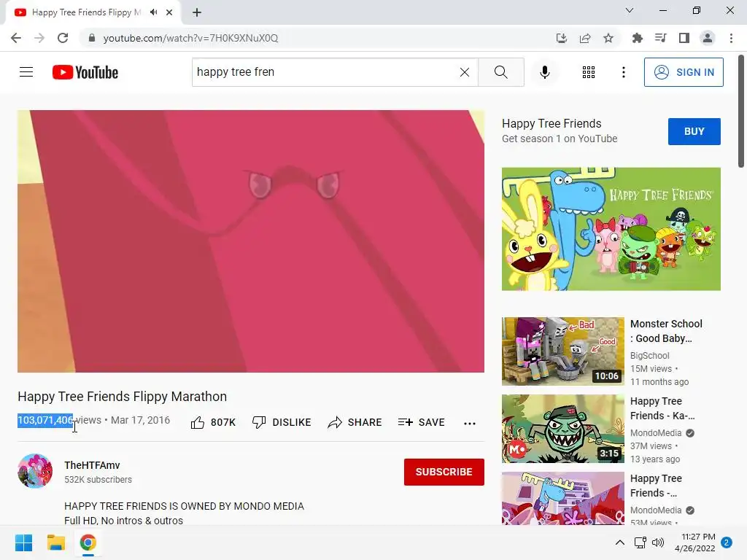The width and height of the screenshot is (747, 560).
Task: Open the Monster School : Good Baby title
Action: point(666,331)
